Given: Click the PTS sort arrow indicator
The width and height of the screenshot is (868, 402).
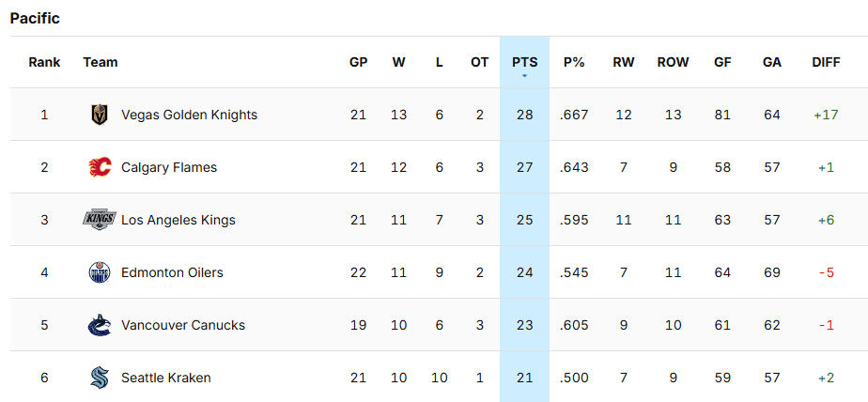Looking at the screenshot, I should pos(524,75).
